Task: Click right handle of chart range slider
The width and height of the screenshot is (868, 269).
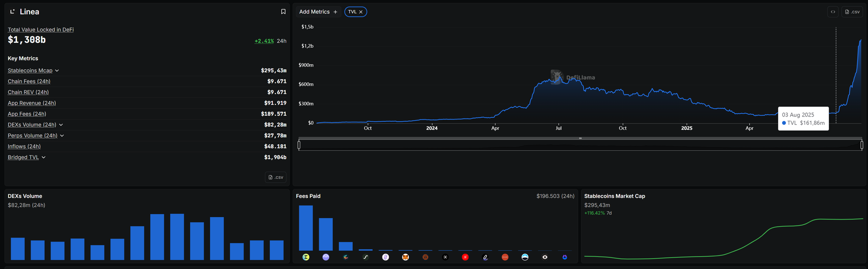Action: tap(861, 145)
